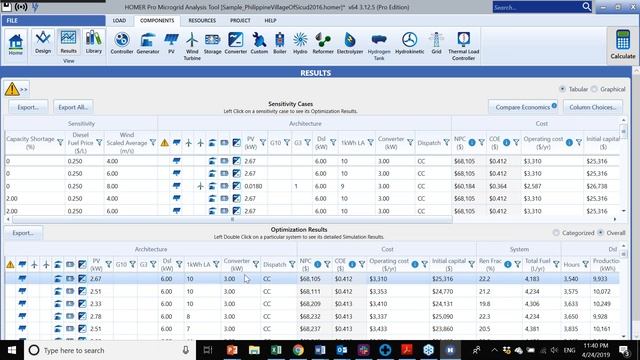Open the Thermal Load Controller component
The height and width of the screenshot is (360, 640).
[464, 47]
